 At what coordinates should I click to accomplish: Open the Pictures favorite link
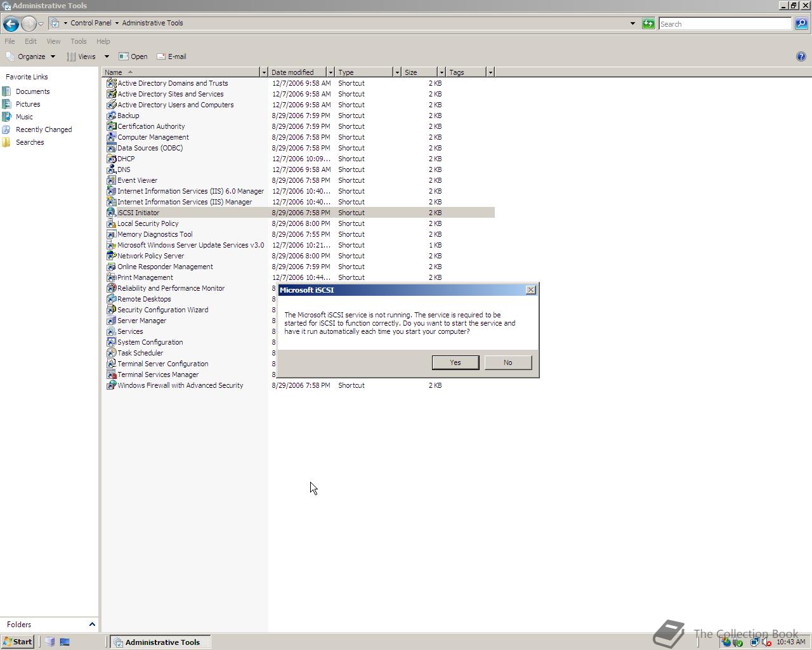coord(28,104)
